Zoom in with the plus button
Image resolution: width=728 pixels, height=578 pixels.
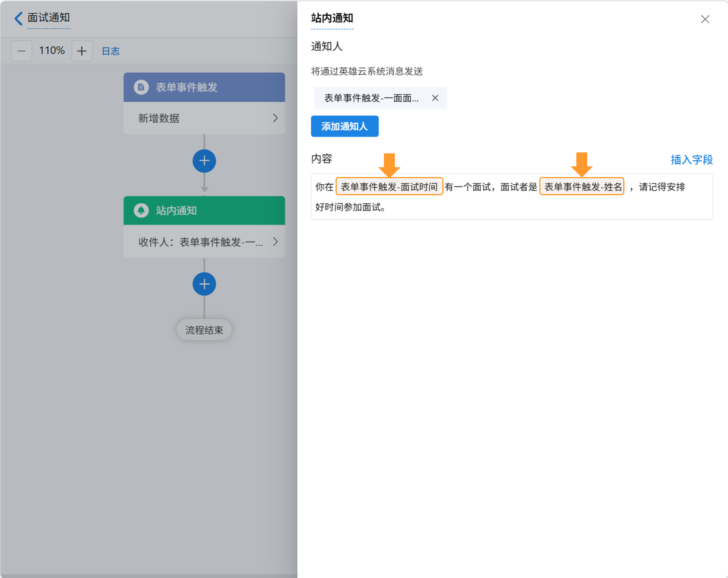(82, 51)
